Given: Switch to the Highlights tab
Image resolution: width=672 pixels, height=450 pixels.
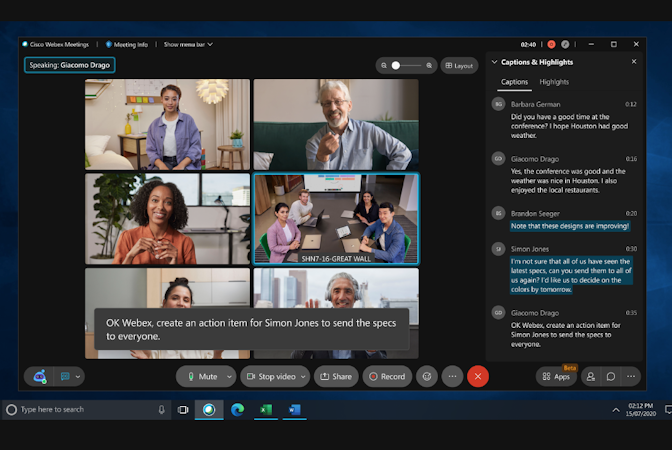Looking at the screenshot, I should (x=554, y=82).
